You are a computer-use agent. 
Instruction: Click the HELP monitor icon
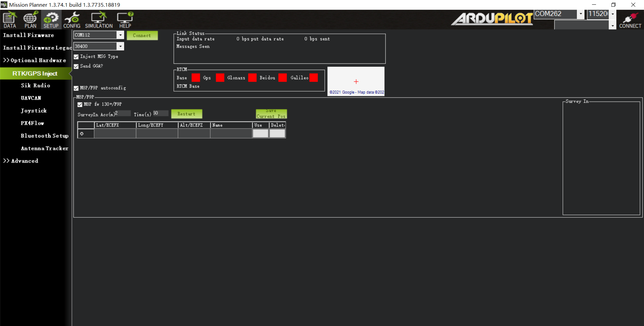tap(125, 20)
